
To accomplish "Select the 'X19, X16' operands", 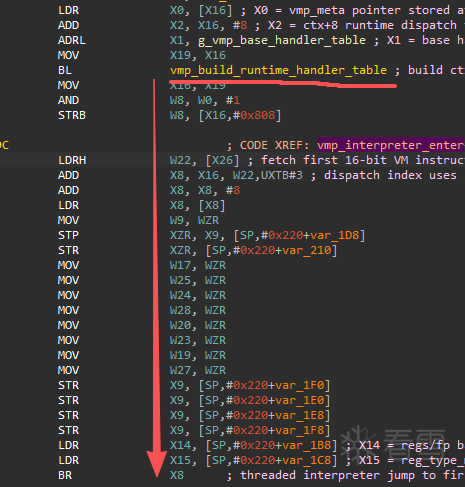I will (x=198, y=55).
